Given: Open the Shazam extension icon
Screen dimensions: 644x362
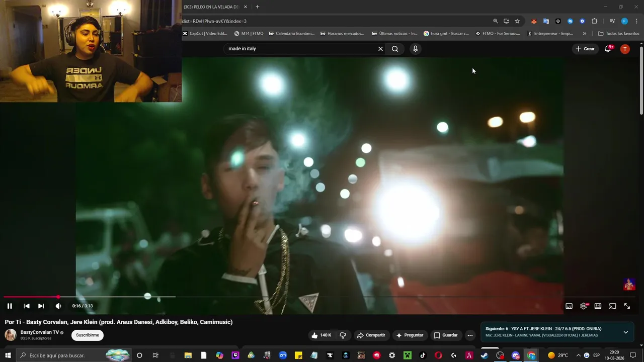Looking at the screenshot, I should [570, 21].
